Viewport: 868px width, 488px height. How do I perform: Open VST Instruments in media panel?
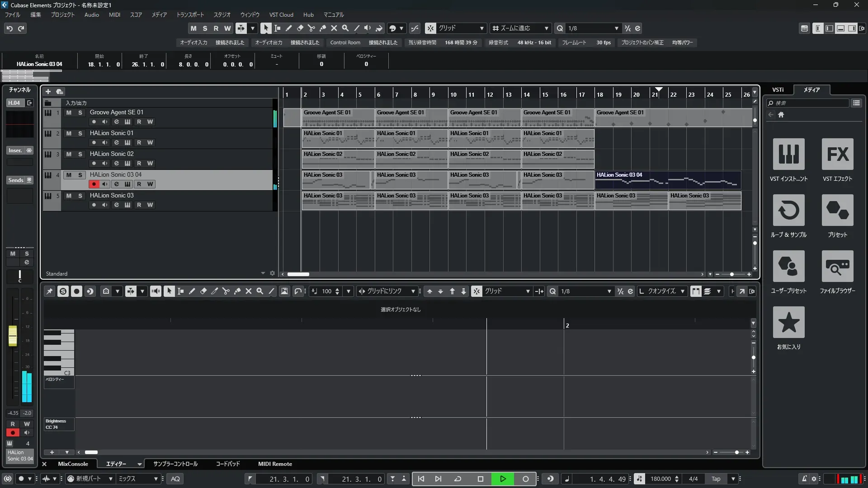pyautogui.click(x=788, y=154)
